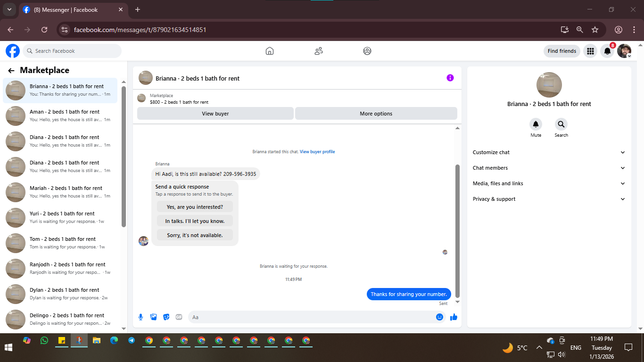The width and height of the screenshot is (644, 362).
Task: Attach a photo using the image icon
Action: pyautogui.click(x=153, y=317)
